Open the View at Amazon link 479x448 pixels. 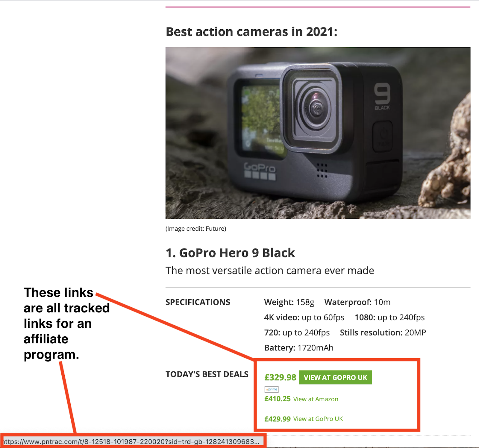tap(316, 399)
